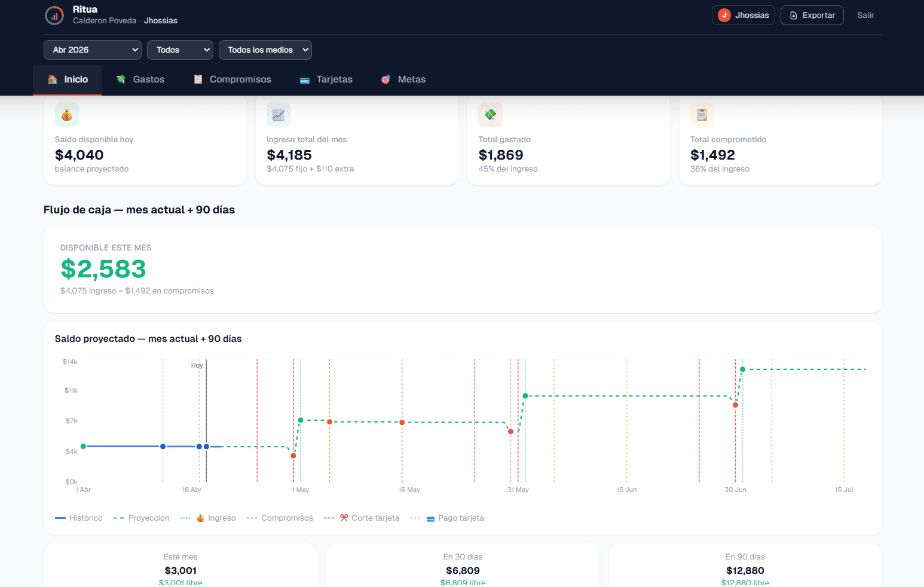Click the clipboard icon next to Compromisos
This screenshot has height=587, width=924.
[197, 78]
